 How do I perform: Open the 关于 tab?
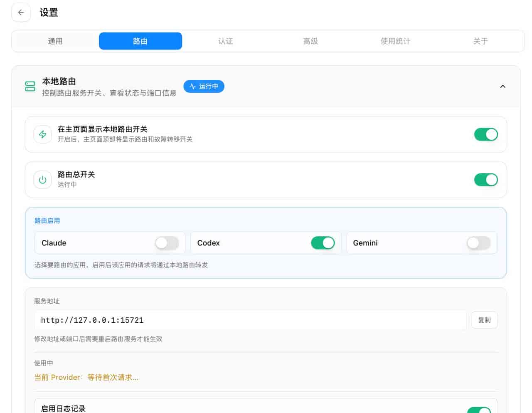(480, 41)
